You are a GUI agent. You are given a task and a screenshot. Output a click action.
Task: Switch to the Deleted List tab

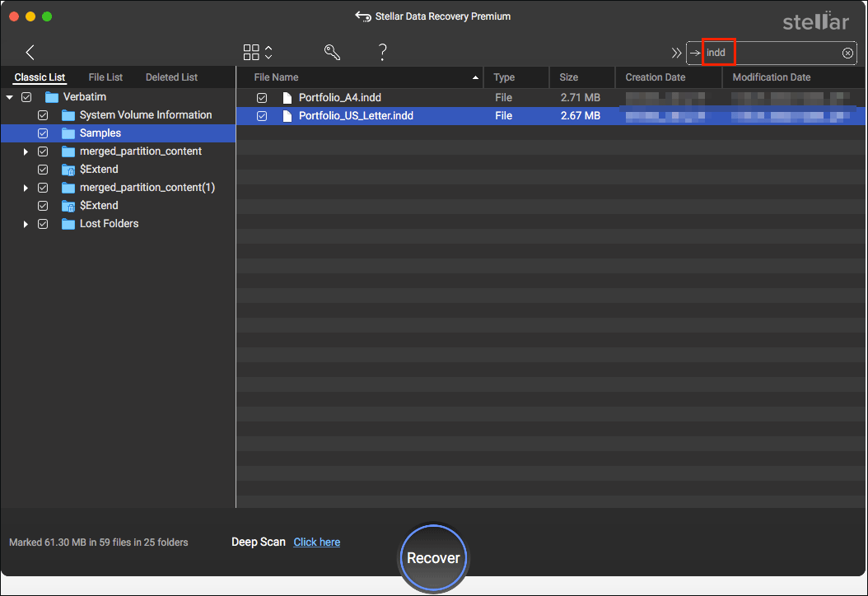click(171, 77)
